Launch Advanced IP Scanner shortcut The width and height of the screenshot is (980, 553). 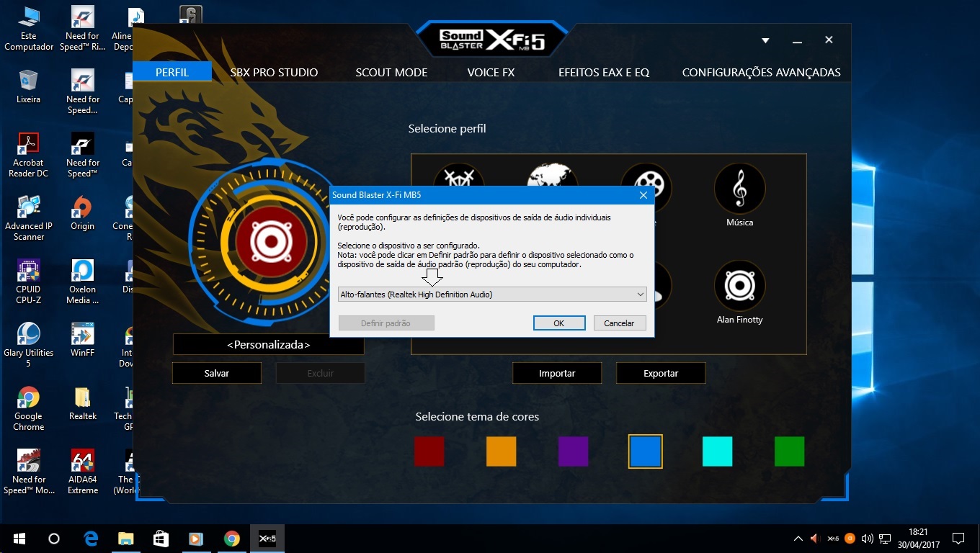(29, 219)
